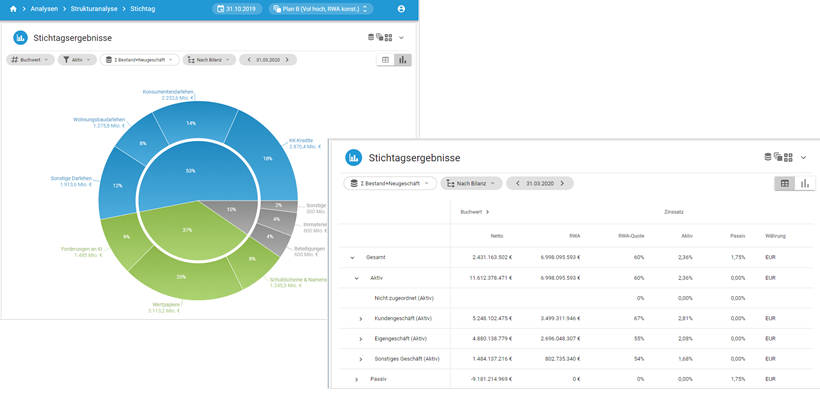Screen dimensions: 820x399
Task: Open the Plan B scenario selector
Action: [321, 9]
